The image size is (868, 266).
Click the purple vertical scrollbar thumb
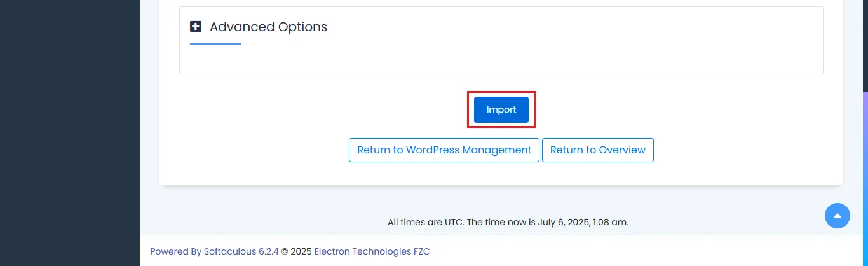tap(865, 178)
